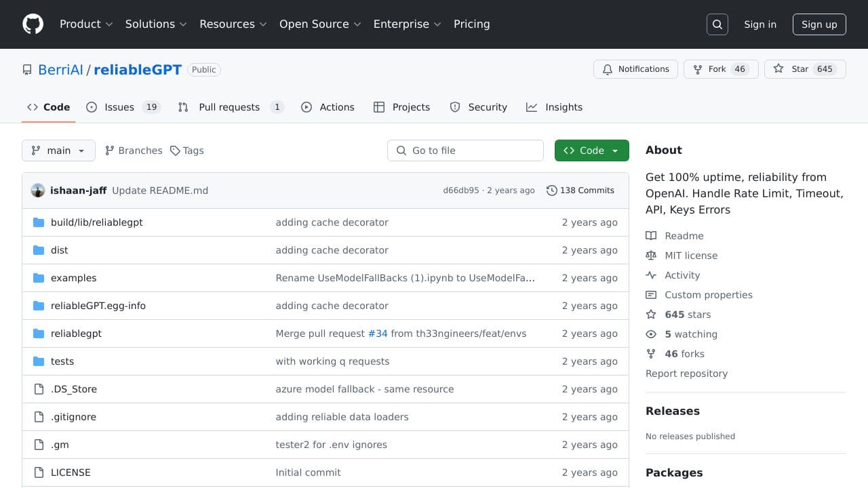Image resolution: width=868 pixels, height=488 pixels.
Task: Click the reliableGPT.egg-info folder icon
Action: click(39, 306)
